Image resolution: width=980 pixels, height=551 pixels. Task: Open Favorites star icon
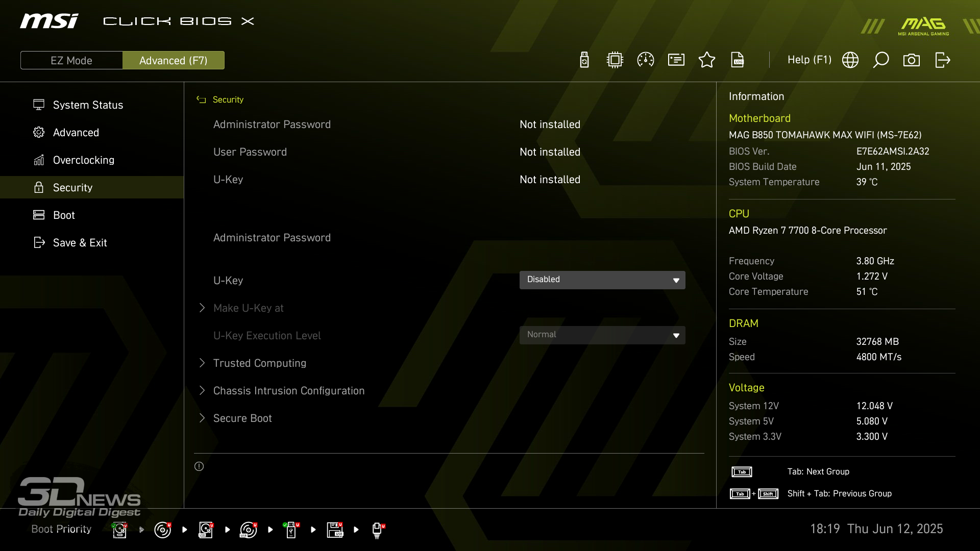coord(707,60)
